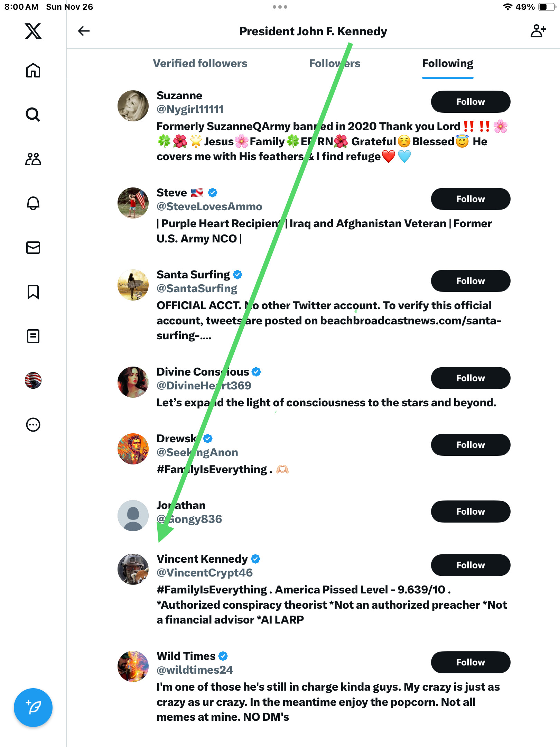The image size is (560, 747).
Task: Open the Notifications bell
Action: [x=33, y=203]
